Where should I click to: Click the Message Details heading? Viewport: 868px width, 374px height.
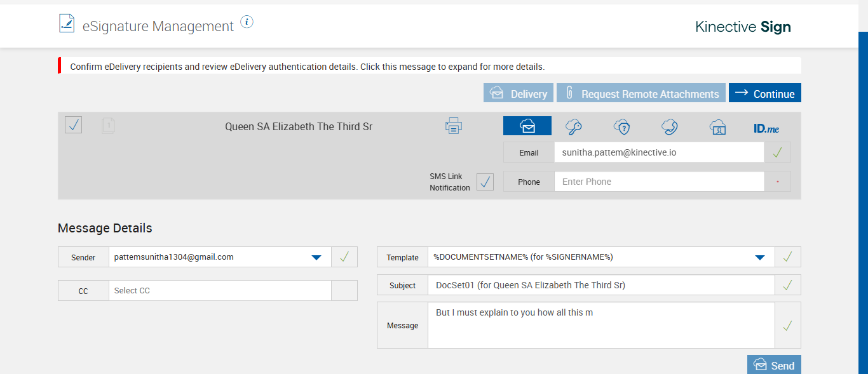(x=105, y=228)
